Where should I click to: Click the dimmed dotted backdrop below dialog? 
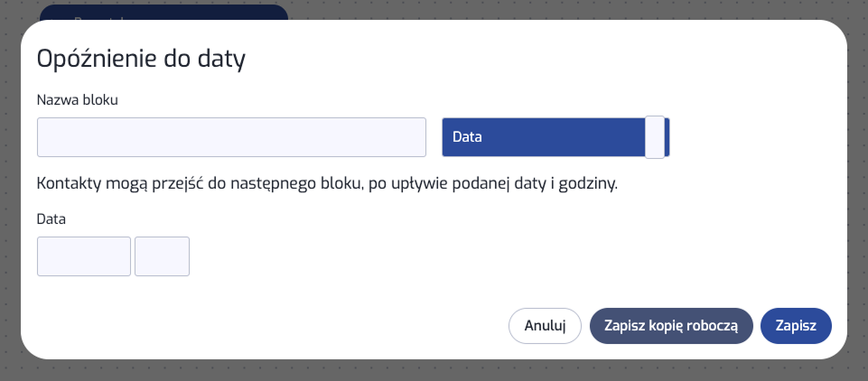point(434,371)
